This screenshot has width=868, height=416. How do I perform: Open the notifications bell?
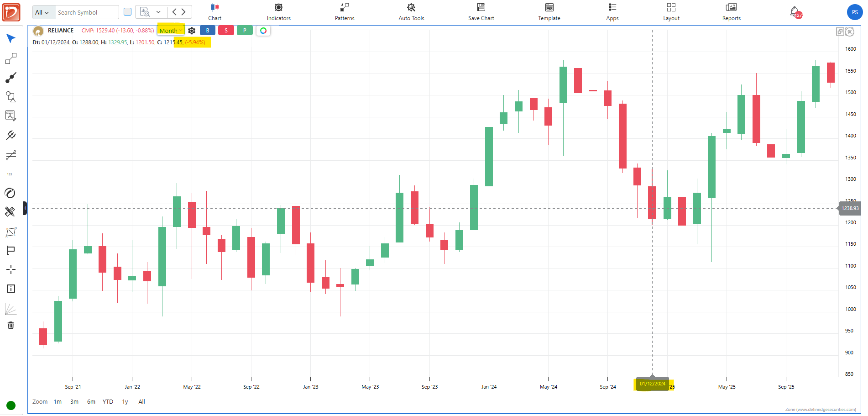click(795, 12)
